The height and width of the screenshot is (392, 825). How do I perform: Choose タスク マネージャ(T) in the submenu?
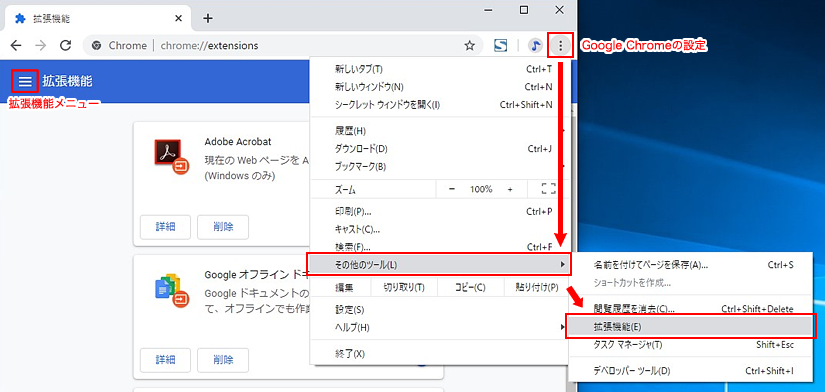[691, 345]
